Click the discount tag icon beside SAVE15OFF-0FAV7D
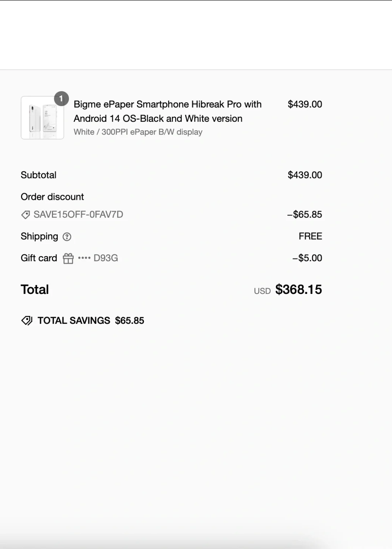392x549 pixels. 25,215
